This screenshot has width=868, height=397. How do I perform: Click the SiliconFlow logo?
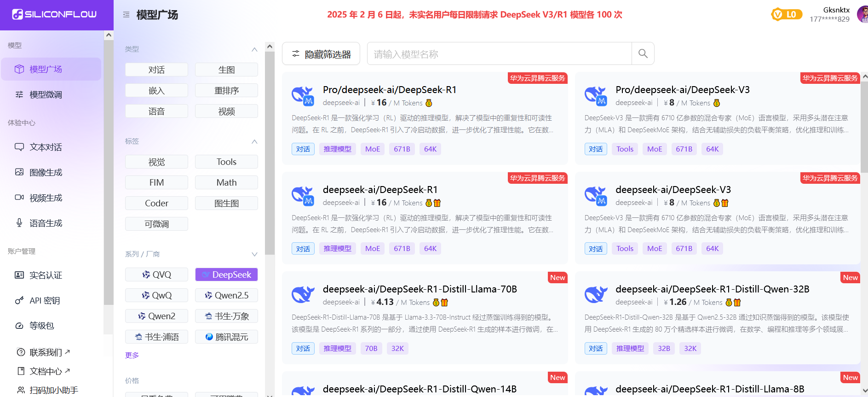(54, 14)
